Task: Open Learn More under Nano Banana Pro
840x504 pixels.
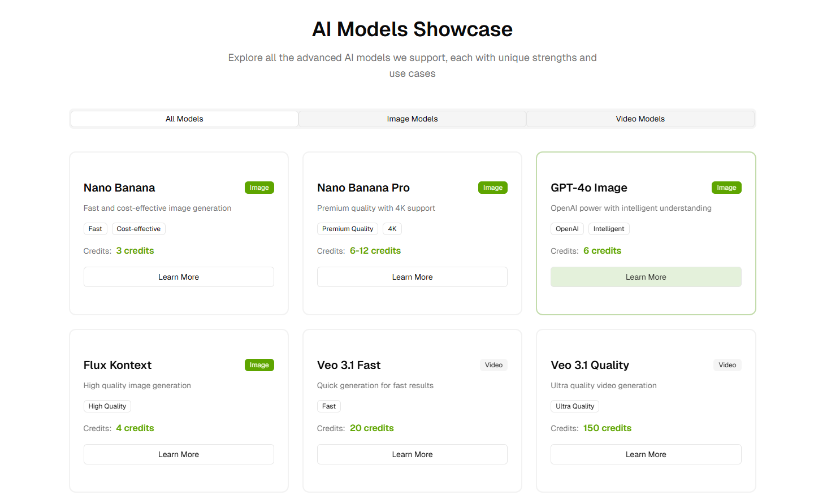Action: 412,277
